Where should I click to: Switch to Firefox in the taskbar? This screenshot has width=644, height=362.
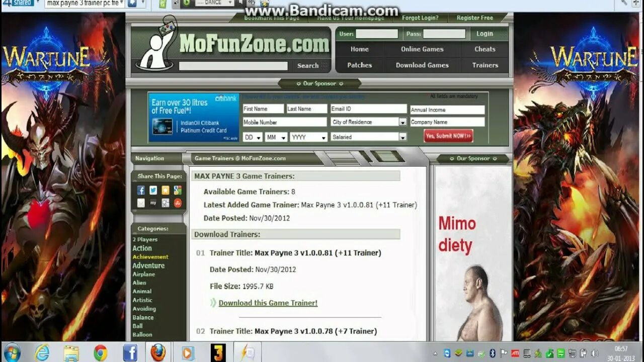pyautogui.click(x=158, y=352)
